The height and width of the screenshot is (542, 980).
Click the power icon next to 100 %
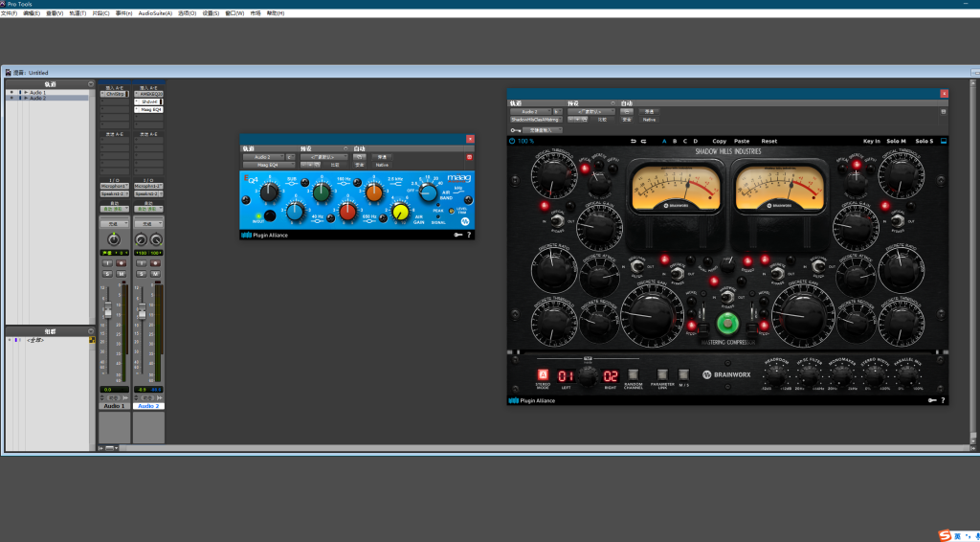click(x=512, y=142)
